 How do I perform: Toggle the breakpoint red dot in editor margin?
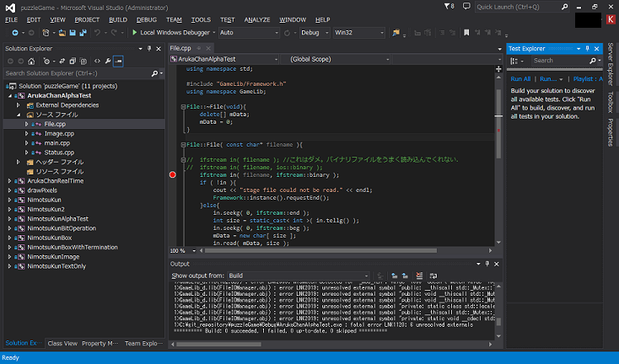click(x=173, y=174)
